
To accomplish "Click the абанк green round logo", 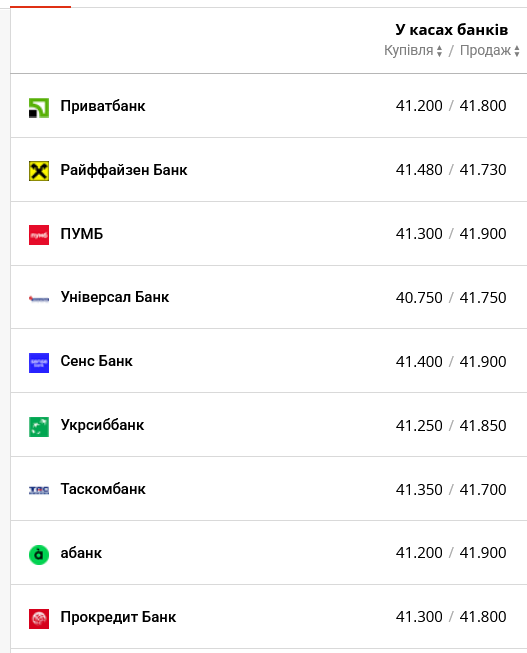I will point(39,555).
